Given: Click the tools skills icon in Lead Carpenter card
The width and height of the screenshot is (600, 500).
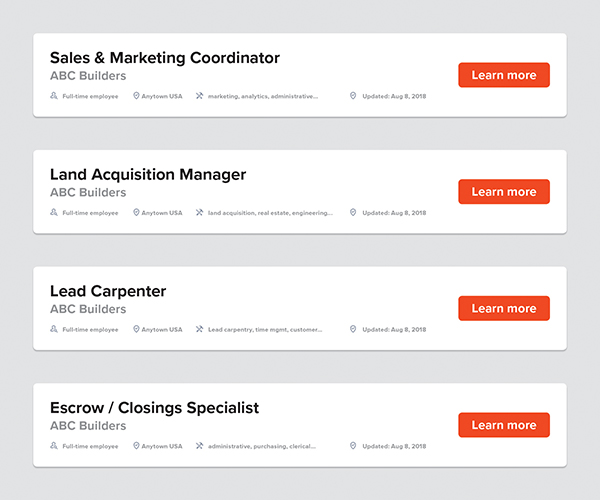Looking at the screenshot, I should point(199,329).
